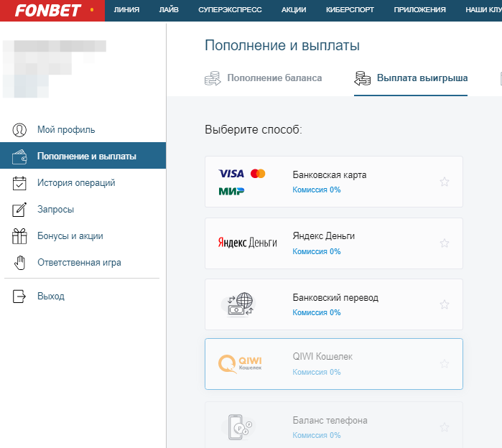502x448 pixels.
Task: Favorite Яндекс Деньги with star
Action: point(445,243)
